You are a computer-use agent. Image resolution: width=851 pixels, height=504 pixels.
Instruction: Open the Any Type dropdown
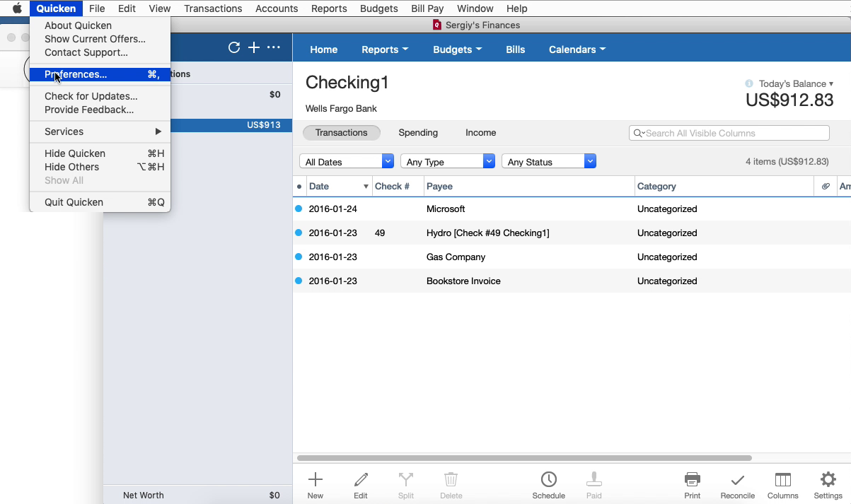(448, 162)
